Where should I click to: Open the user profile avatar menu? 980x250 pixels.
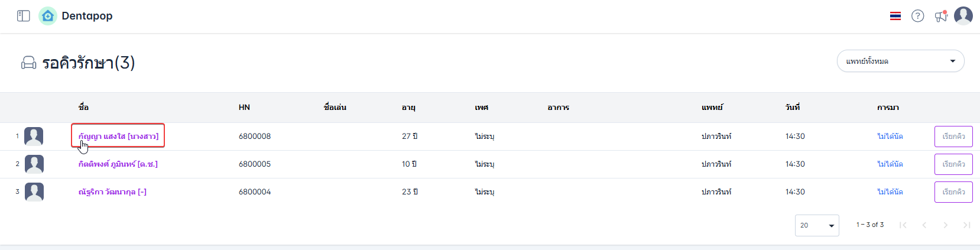point(963,16)
